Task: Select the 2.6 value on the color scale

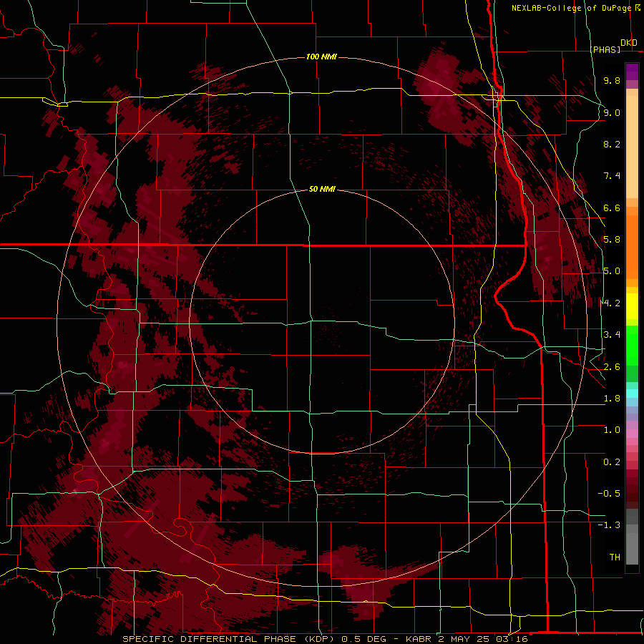Action: pos(612,367)
